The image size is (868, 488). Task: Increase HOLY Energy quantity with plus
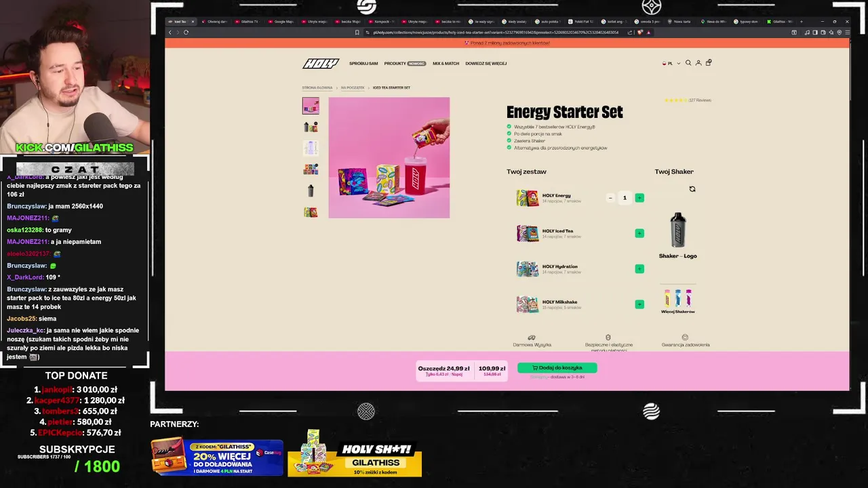coord(639,198)
